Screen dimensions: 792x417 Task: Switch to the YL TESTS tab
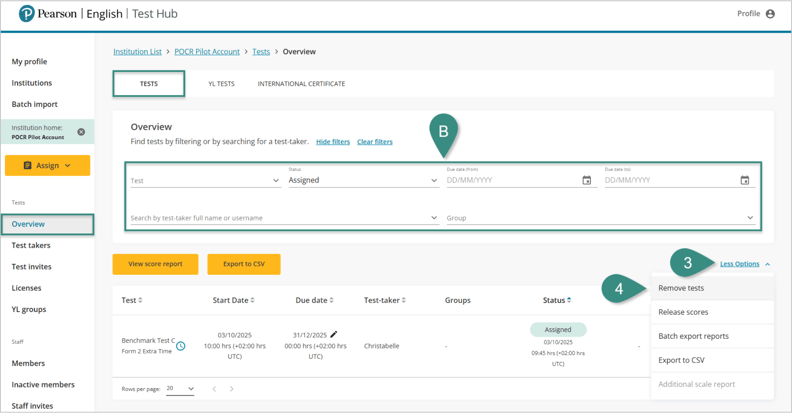pos(221,84)
